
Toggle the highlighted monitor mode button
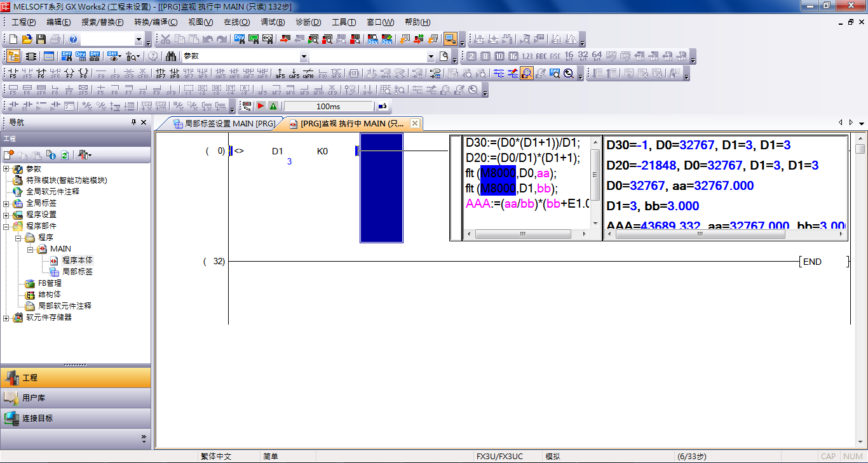(x=451, y=39)
